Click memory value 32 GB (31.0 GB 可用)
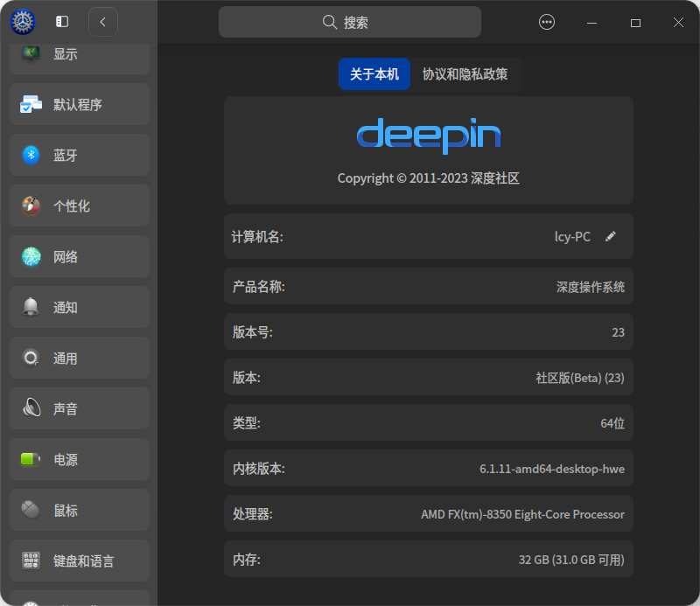 point(571,560)
